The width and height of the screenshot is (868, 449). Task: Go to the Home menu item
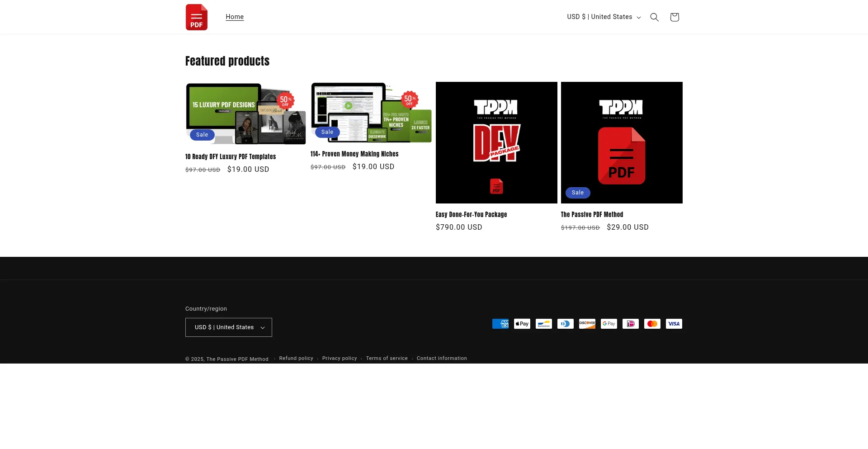click(235, 17)
